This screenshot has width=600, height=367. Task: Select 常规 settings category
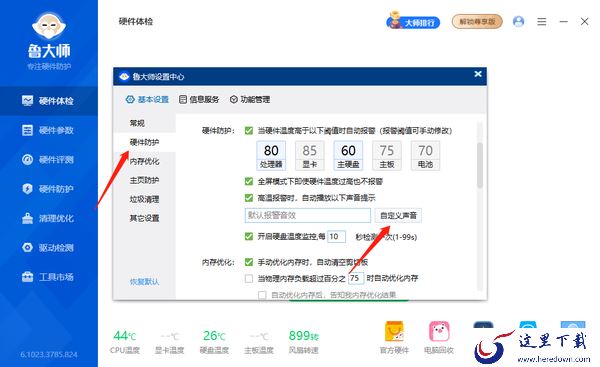pyautogui.click(x=145, y=123)
